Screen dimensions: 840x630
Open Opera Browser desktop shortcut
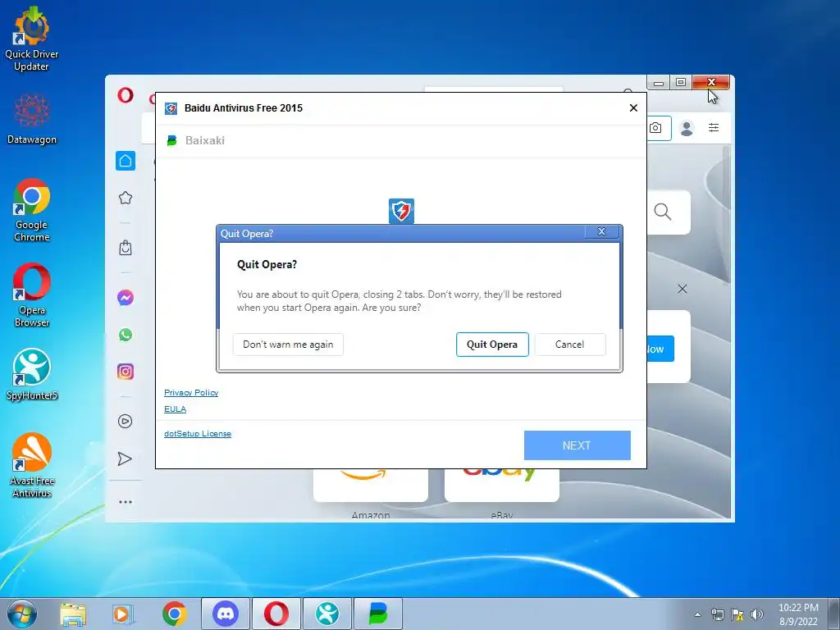(x=32, y=295)
